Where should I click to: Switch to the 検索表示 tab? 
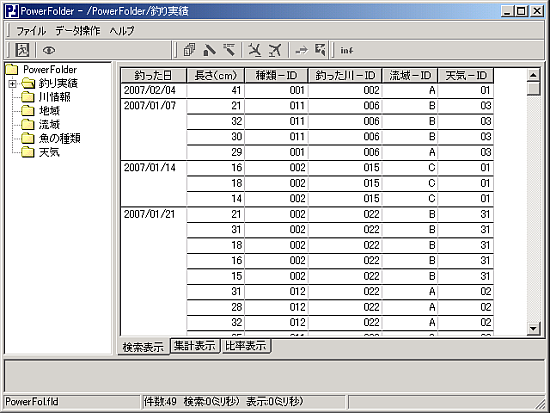pyautogui.click(x=143, y=347)
